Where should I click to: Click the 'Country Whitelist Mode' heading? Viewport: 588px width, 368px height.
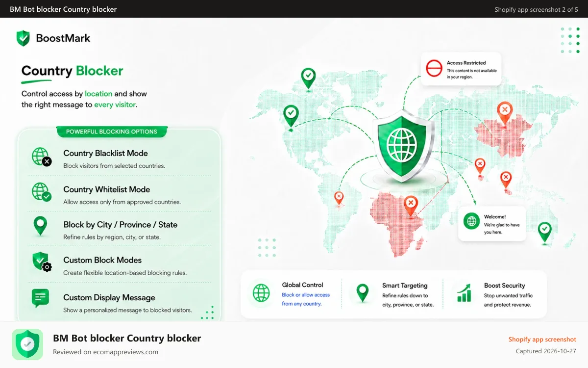click(x=106, y=189)
